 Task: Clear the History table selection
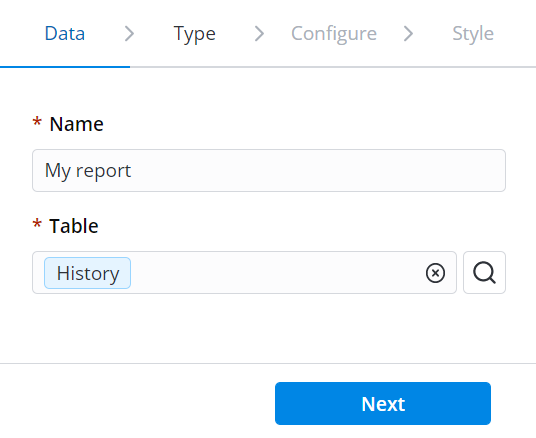click(x=435, y=273)
